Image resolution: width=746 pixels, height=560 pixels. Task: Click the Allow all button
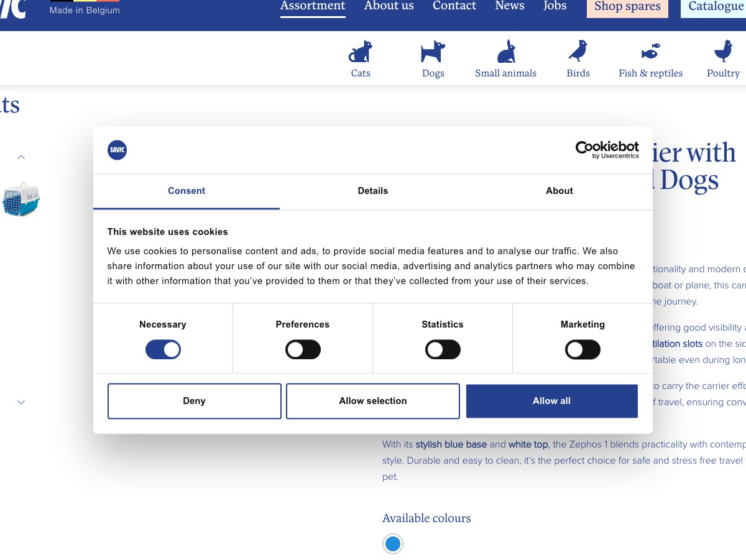pyautogui.click(x=552, y=401)
